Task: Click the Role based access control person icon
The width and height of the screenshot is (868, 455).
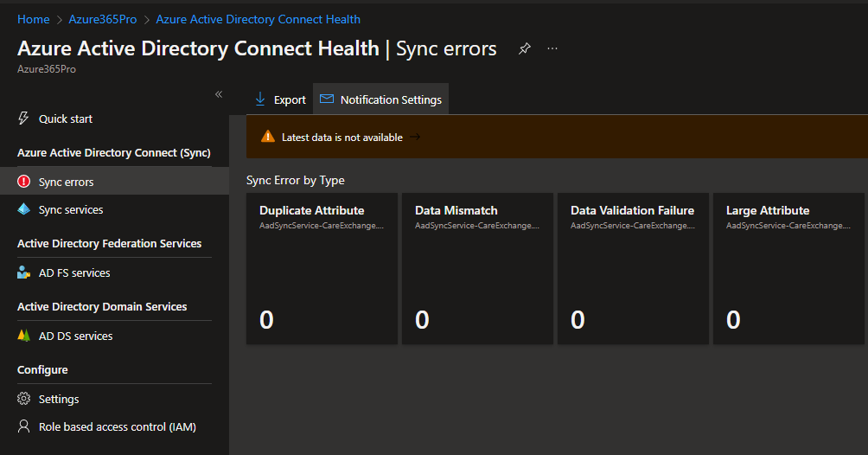Action: pyautogui.click(x=24, y=426)
